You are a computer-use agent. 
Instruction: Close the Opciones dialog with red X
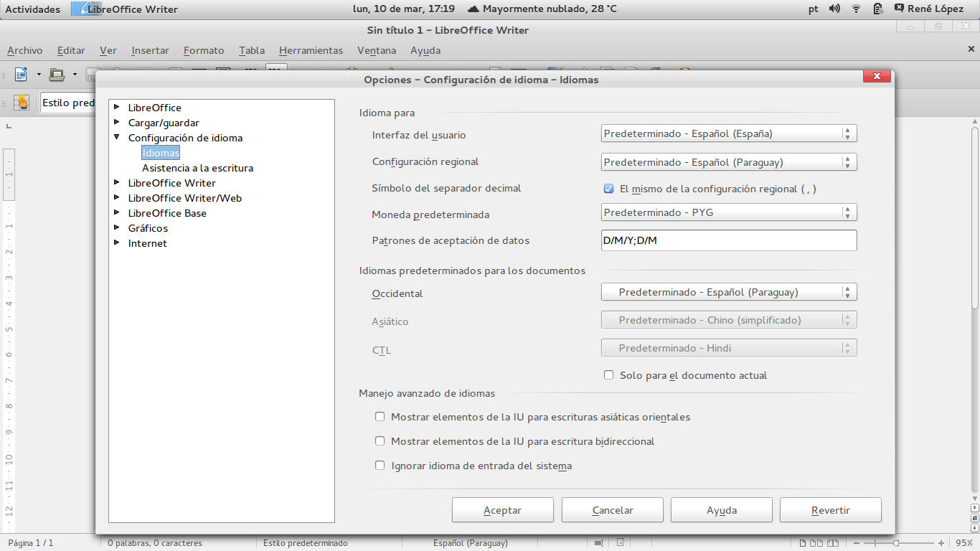[877, 77]
